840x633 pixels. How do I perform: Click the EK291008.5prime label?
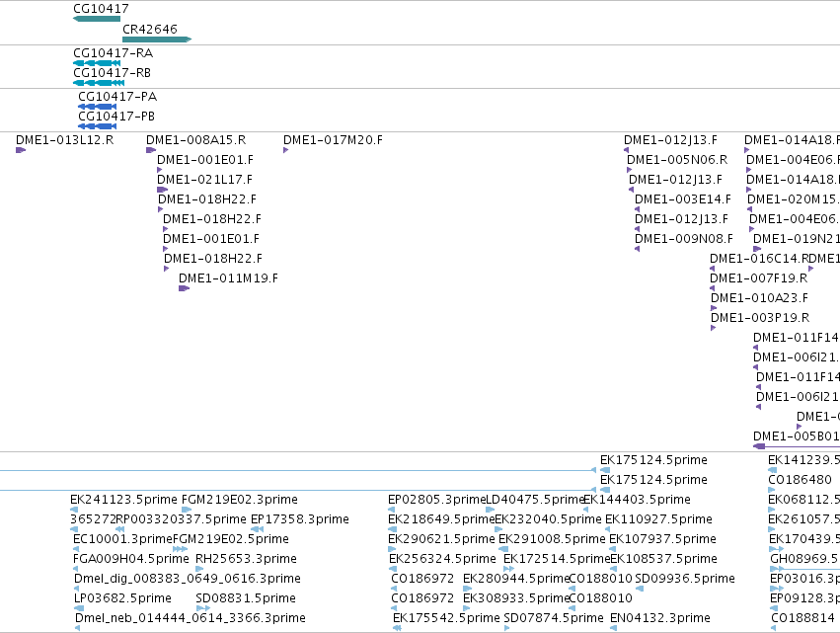pos(553,539)
